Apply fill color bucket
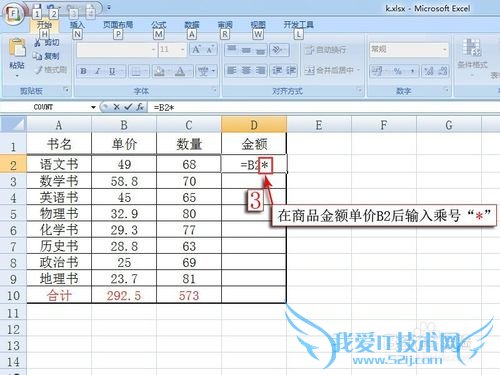500x375 pixels. [x=159, y=71]
